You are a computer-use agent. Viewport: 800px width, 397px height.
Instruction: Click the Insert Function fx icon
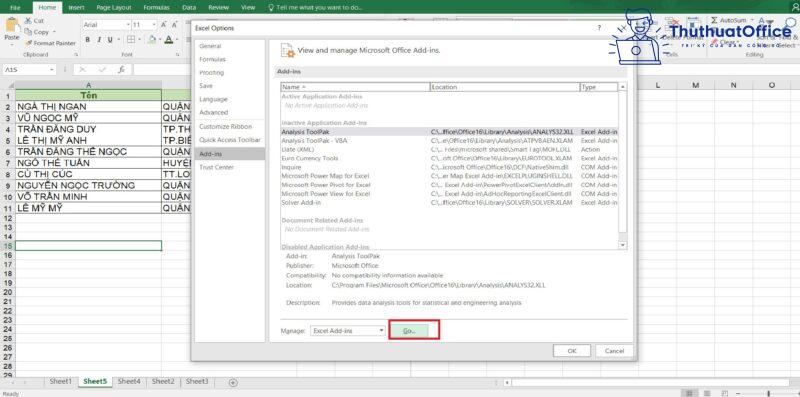point(121,69)
